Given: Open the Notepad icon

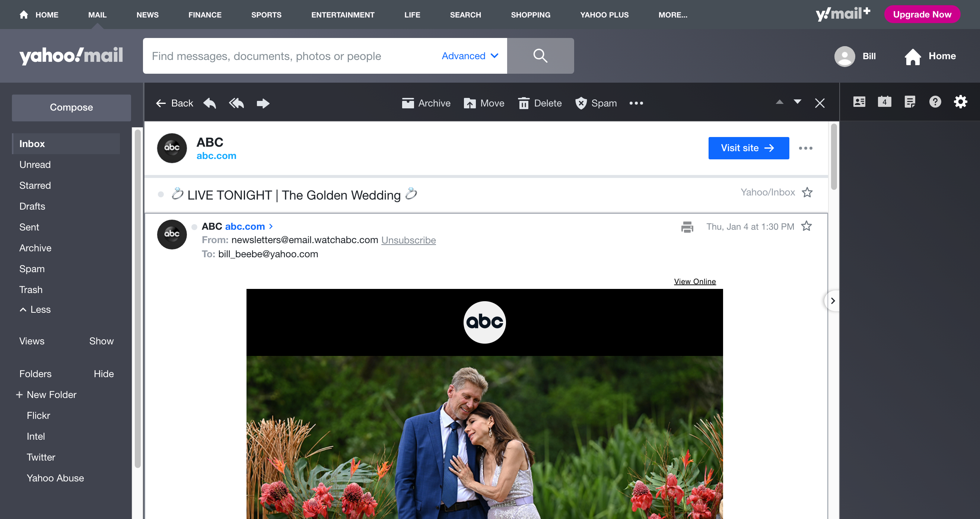Looking at the screenshot, I should [910, 102].
